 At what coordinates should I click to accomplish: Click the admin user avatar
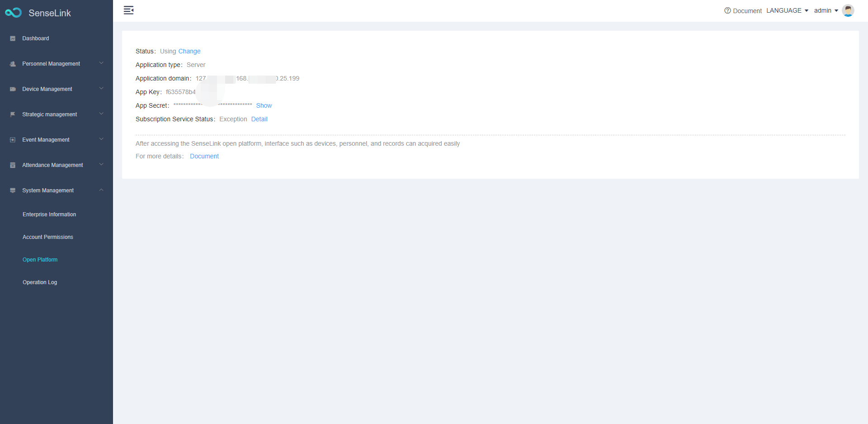[x=848, y=10]
